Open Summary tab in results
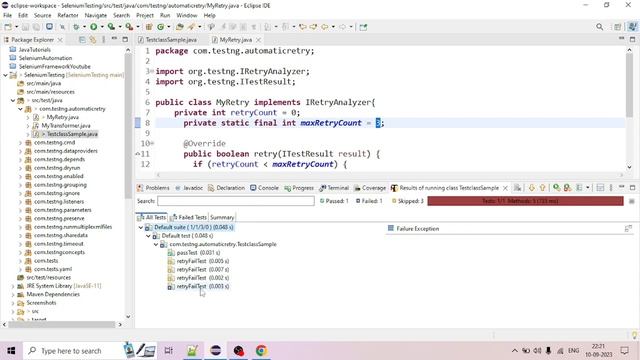This screenshot has width=640, height=360. (222, 217)
